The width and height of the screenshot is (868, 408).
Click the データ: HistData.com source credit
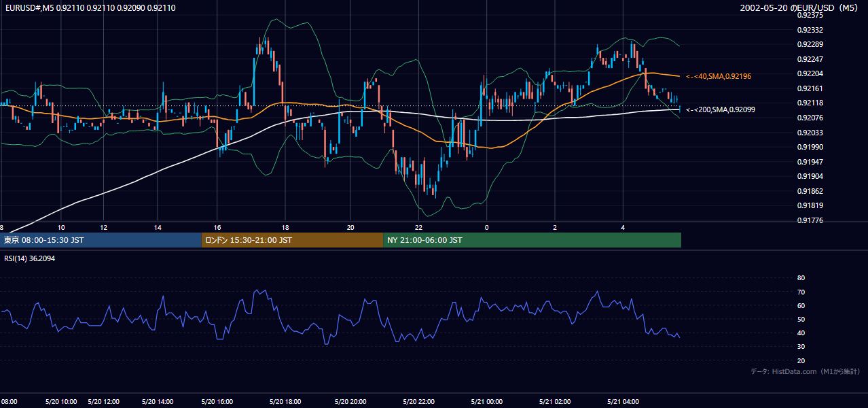click(805, 371)
